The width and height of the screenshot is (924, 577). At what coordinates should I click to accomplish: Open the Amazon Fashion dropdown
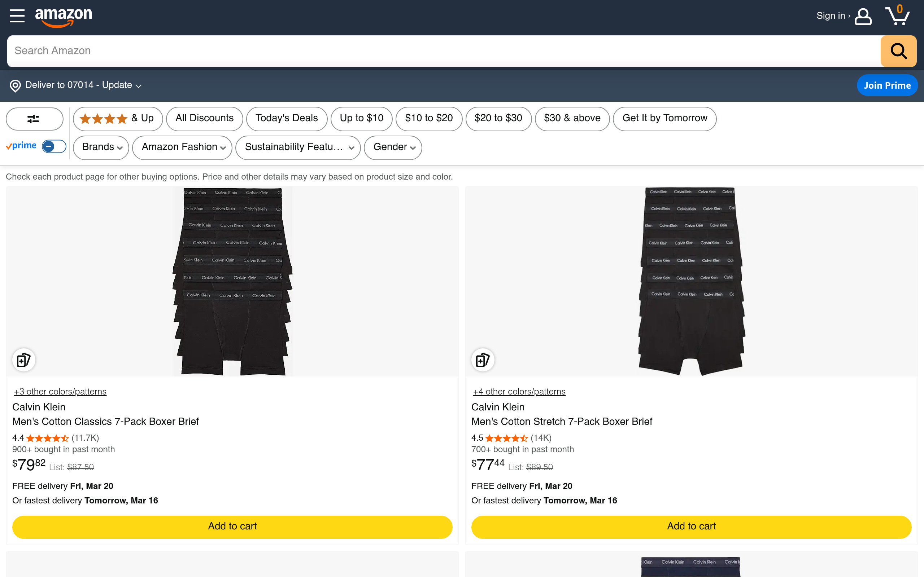click(x=183, y=147)
